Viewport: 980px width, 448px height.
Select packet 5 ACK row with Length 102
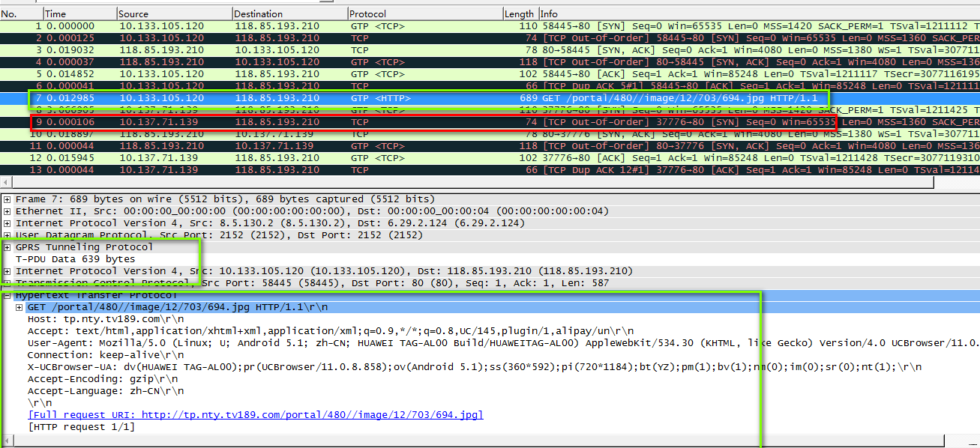490,74
